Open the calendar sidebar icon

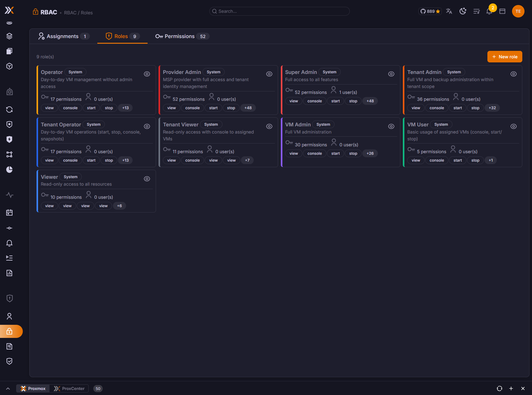(x=9, y=213)
